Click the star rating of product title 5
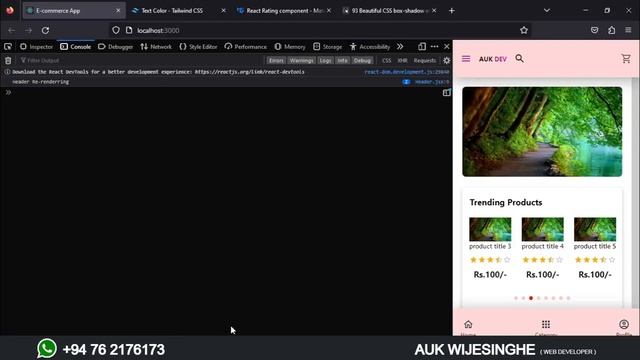The height and width of the screenshot is (360, 640). (x=595, y=260)
